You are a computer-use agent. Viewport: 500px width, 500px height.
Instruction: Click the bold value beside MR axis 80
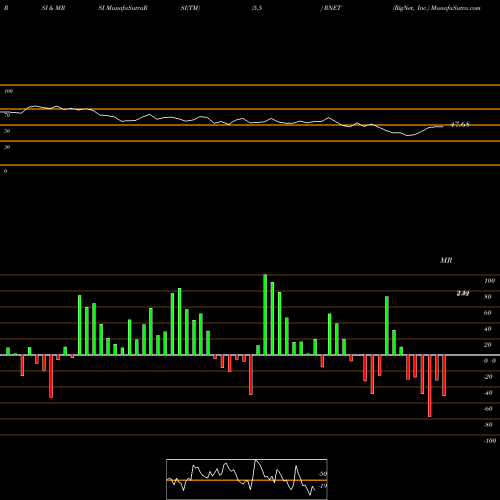463,293
